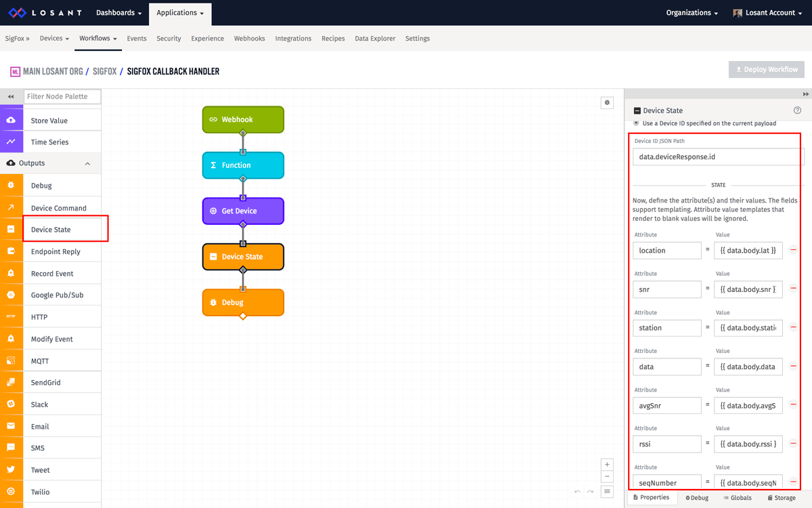The image size is (812, 508).
Task: Pick the Slack node icon
Action: point(11,404)
